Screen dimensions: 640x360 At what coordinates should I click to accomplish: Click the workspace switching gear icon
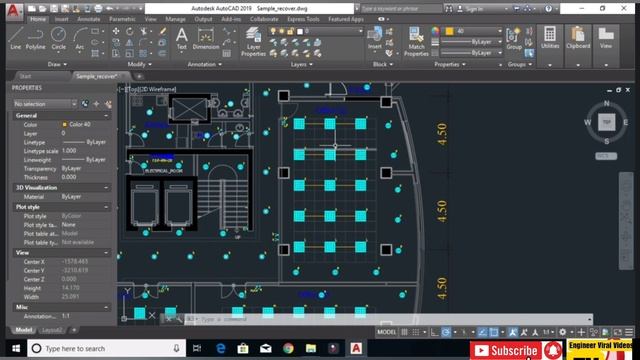pos(562,332)
